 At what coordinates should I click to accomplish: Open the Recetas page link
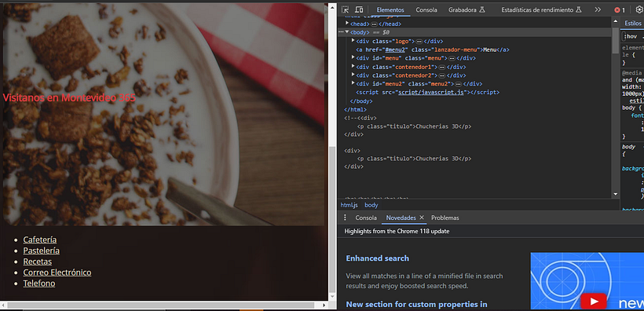click(x=38, y=262)
